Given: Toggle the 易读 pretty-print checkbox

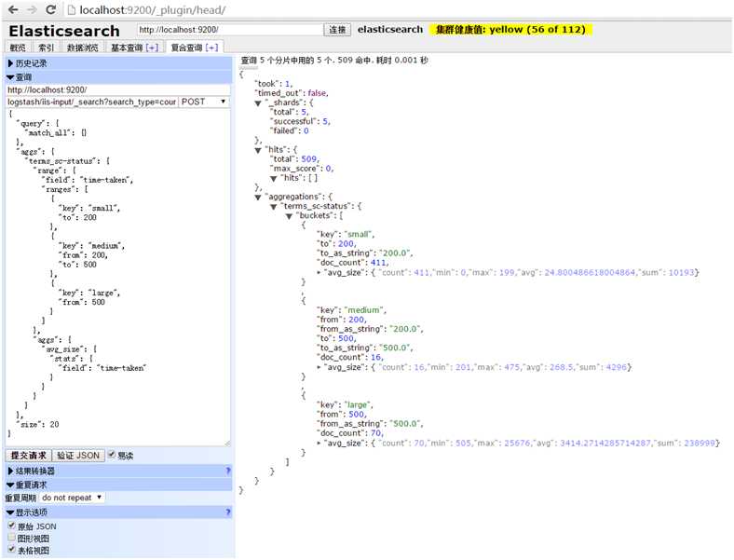Looking at the screenshot, I should coord(112,454).
